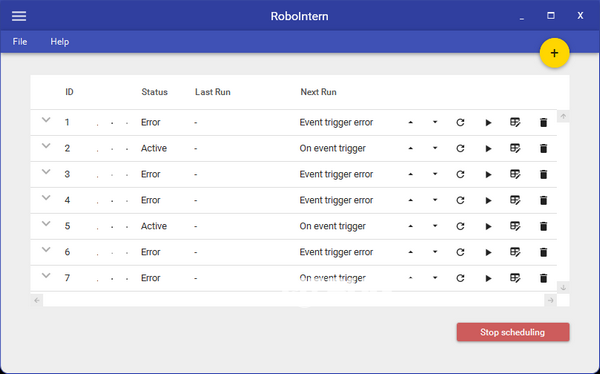Move task 4 up with up arrow
The image size is (600, 374).
(x=411, y=201)
